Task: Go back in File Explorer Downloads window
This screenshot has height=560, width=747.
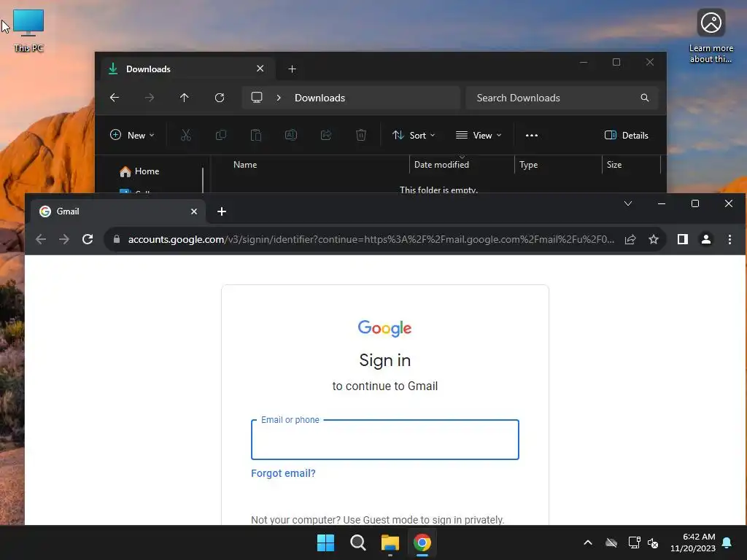Action: click(x=115, y=98)
